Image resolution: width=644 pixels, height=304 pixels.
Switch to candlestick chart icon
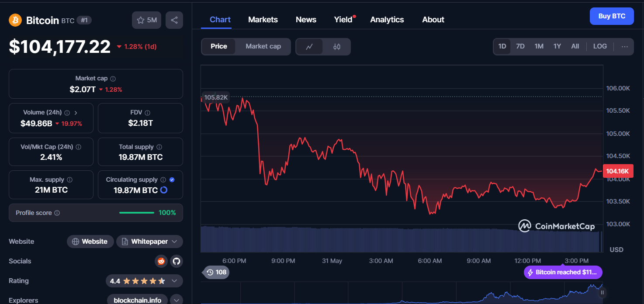pyautogui.click(x=337, y=47)
